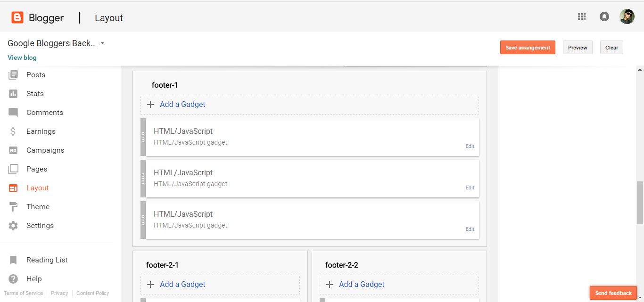Click the Preview button
Image resolution: width=644 pixels, height=302 pixels.
(578, 48)
